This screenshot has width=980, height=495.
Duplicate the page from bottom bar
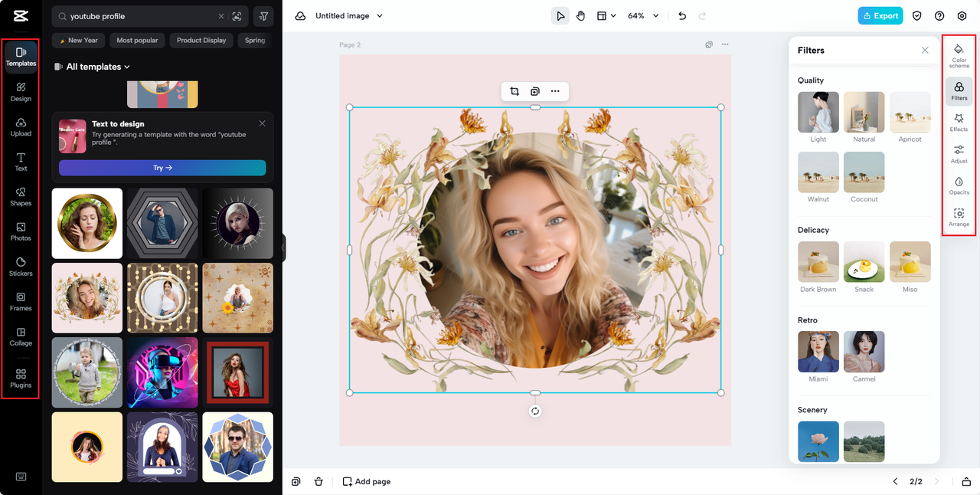(x=296, y=481)
